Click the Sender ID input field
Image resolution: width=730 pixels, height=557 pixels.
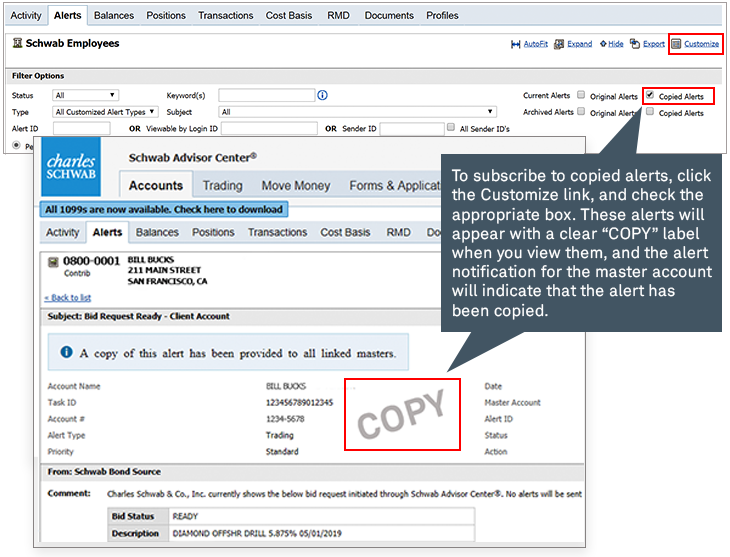tap(412, 129)
